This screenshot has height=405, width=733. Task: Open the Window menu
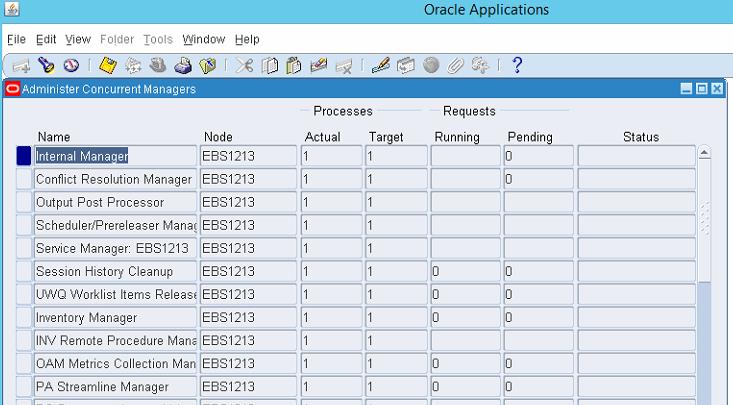[x=204, y=39]
